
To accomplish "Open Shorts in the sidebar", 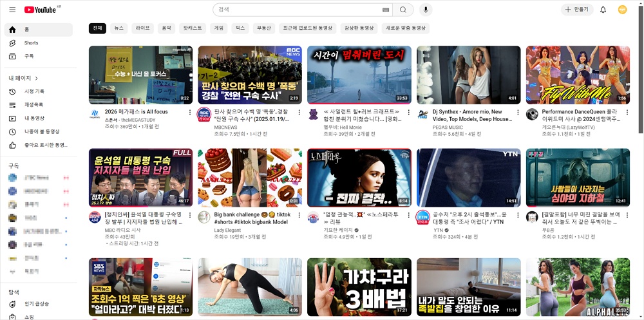I will (39, 42).
